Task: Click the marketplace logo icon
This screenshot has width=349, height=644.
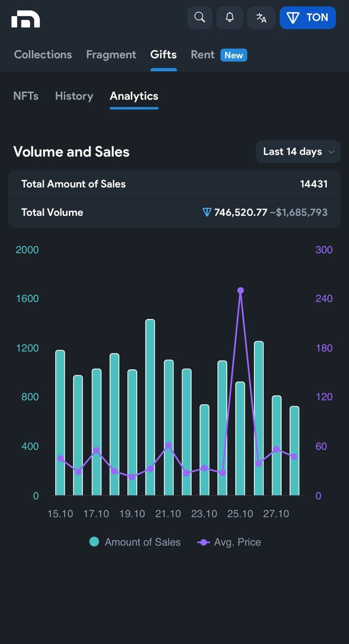Action: pos(26,19)
